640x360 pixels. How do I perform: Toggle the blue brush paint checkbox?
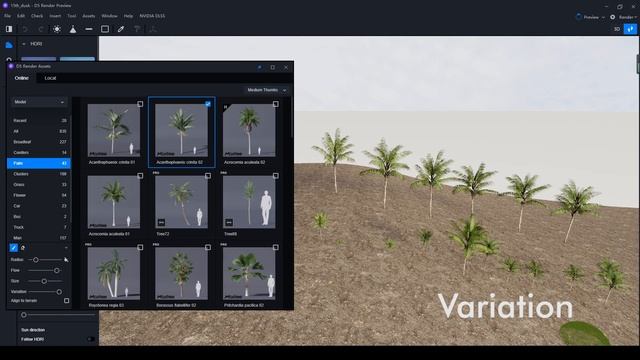click(13, 248)
